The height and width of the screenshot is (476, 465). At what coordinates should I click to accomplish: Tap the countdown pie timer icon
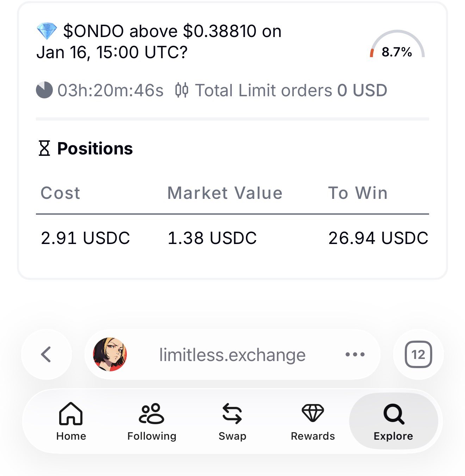coord(44,90)
